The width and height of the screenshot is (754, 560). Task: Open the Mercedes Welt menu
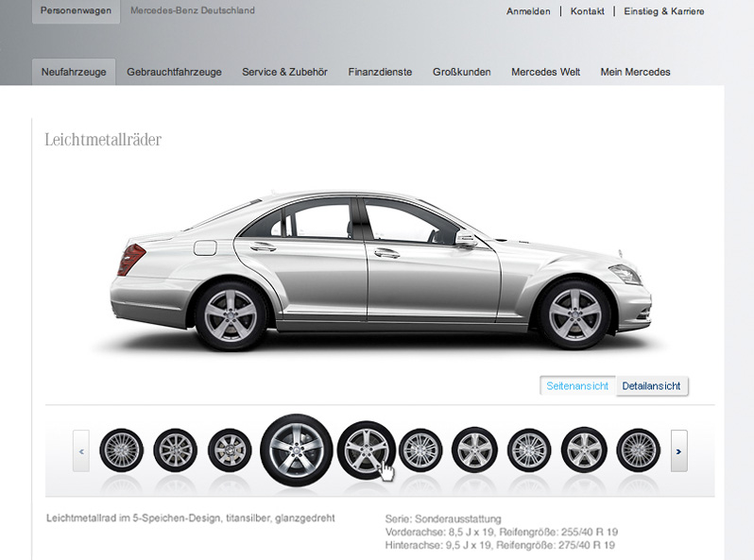tap(545, 72)
